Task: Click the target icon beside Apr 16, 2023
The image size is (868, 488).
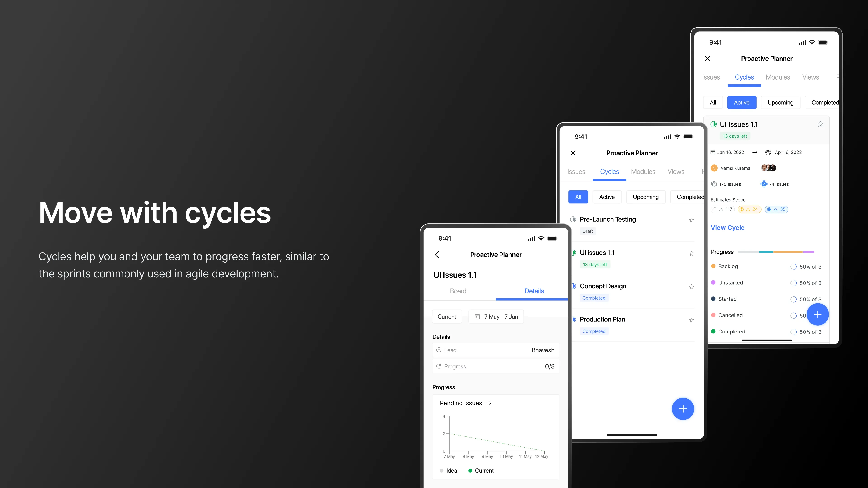Action: 768,152
